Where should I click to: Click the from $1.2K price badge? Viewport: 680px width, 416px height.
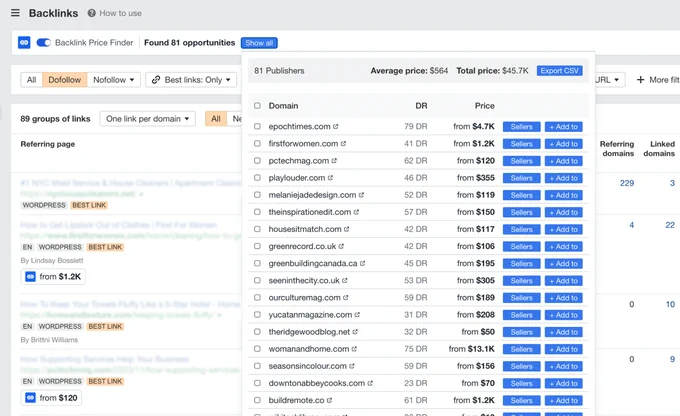tap(53, 277)
